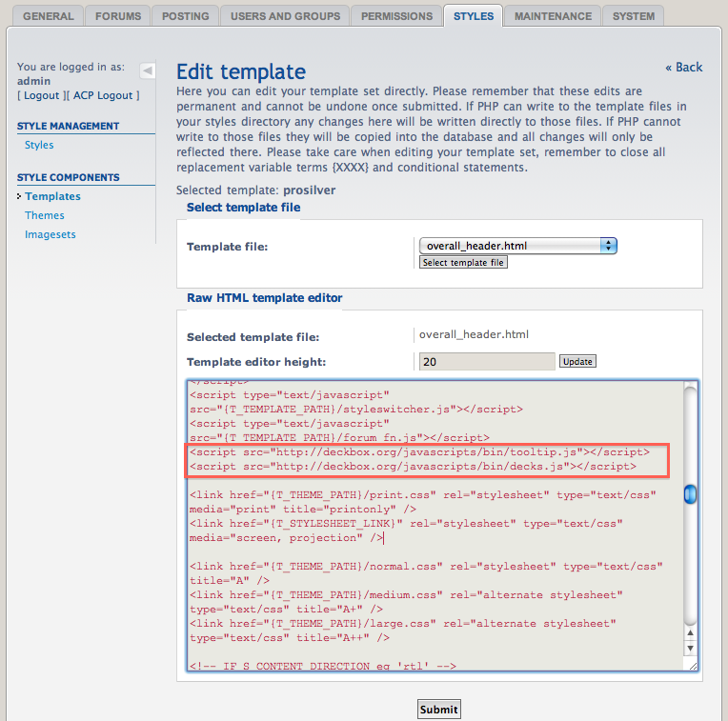728x721 pixels.
Task: Go back using the « Back link
Action: pyautogui.click(x=683, y=68)
